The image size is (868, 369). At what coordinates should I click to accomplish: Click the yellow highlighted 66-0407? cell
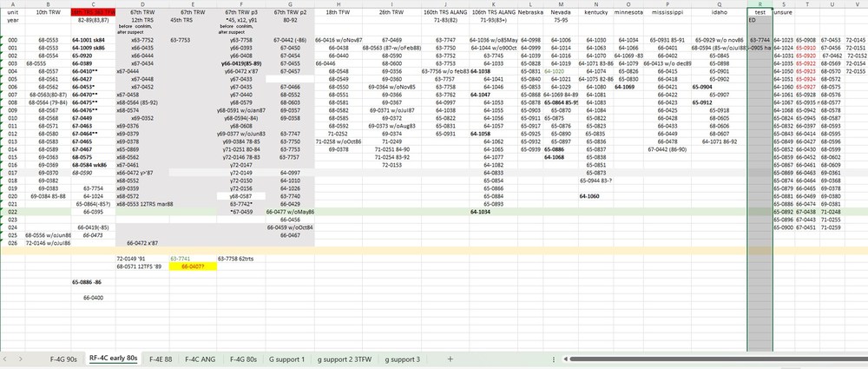point(194,267)
